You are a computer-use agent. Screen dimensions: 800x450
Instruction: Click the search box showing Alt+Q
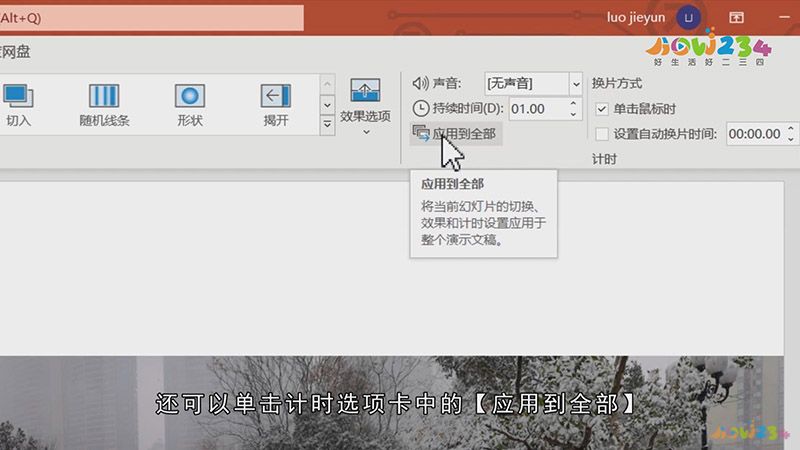152,18
